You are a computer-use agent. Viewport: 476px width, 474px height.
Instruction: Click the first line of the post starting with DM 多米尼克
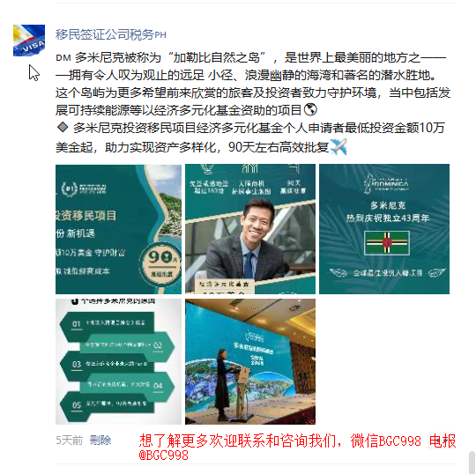[x=250, y=57]
